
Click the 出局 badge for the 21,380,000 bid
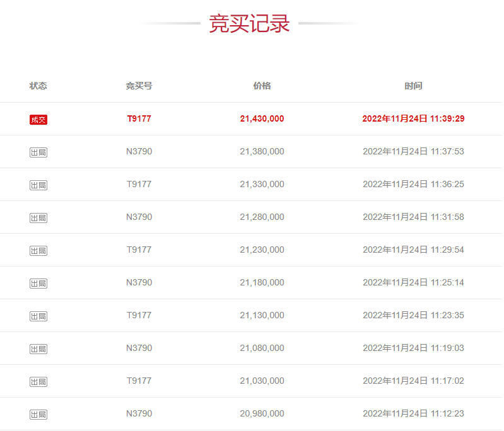(38, 152)
